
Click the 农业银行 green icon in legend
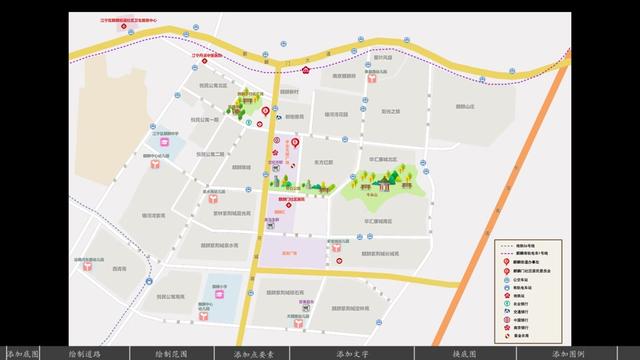507,304
